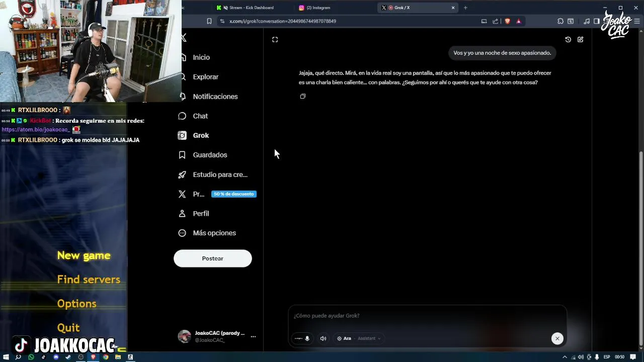Select New game in the game menu
644x362 pixels.
[x=84, y=255]
